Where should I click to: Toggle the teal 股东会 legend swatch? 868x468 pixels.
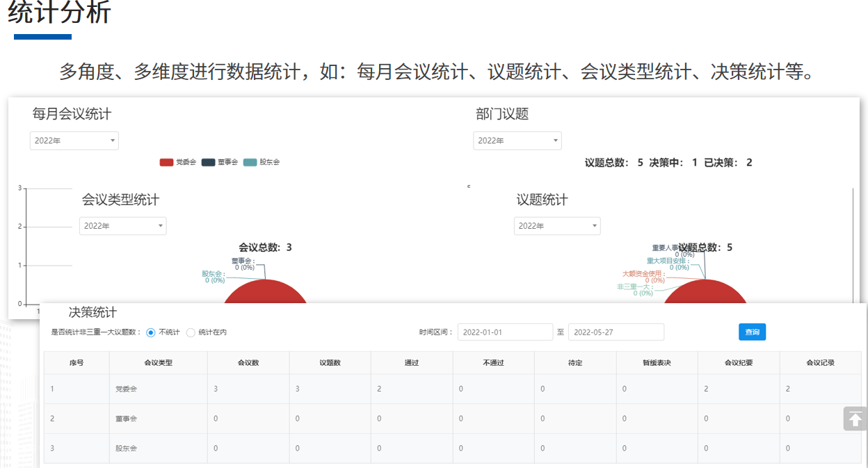[250, 162]
